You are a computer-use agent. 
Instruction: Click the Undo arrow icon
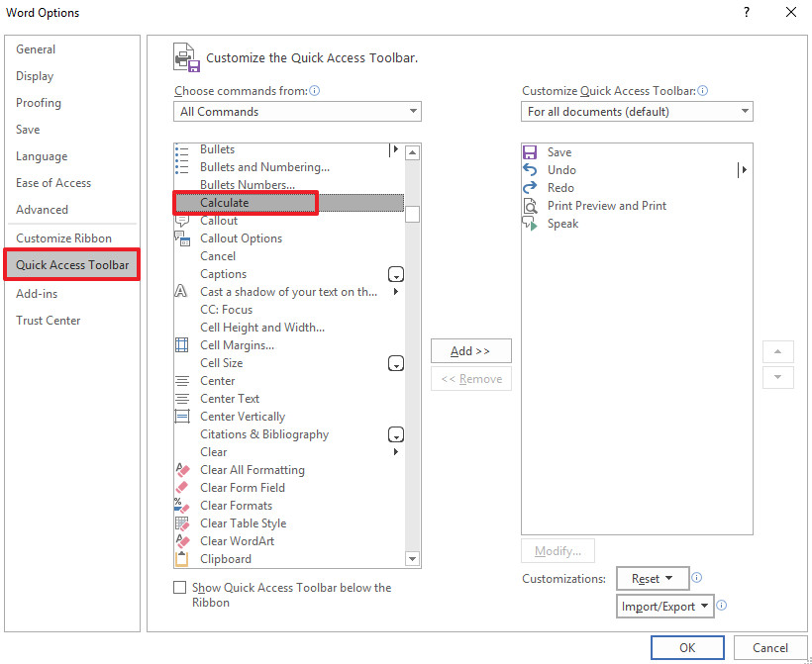(530, 170)
